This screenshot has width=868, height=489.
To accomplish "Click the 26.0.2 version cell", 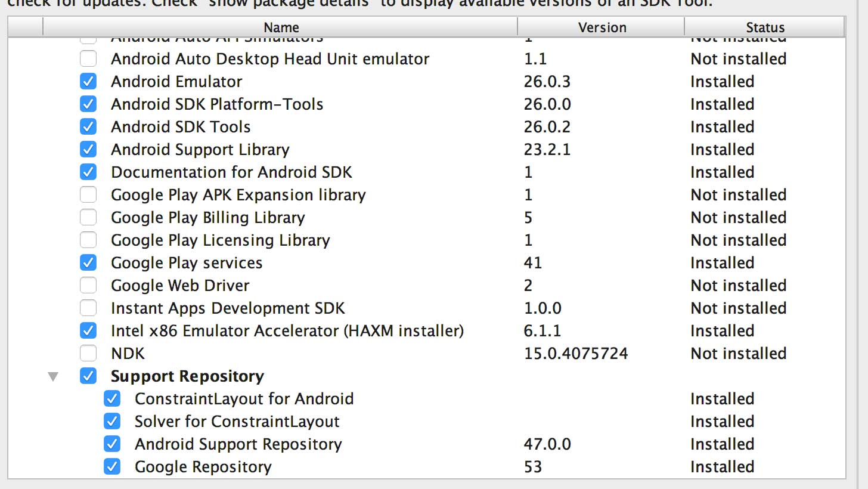I will (547, 127).
